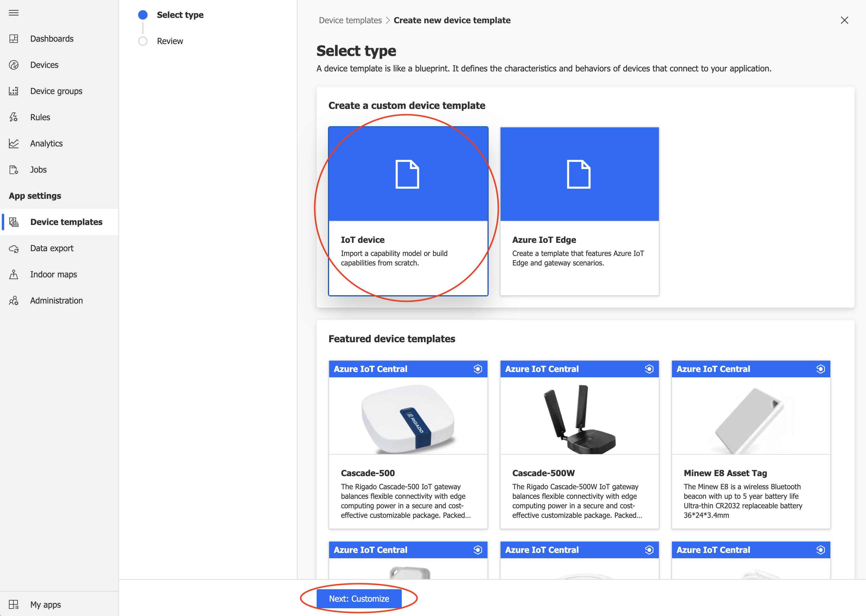The width and height of the screenshot is (866, 616).
Task: Open the Analytics chart icon
Action: coord(14,143)
